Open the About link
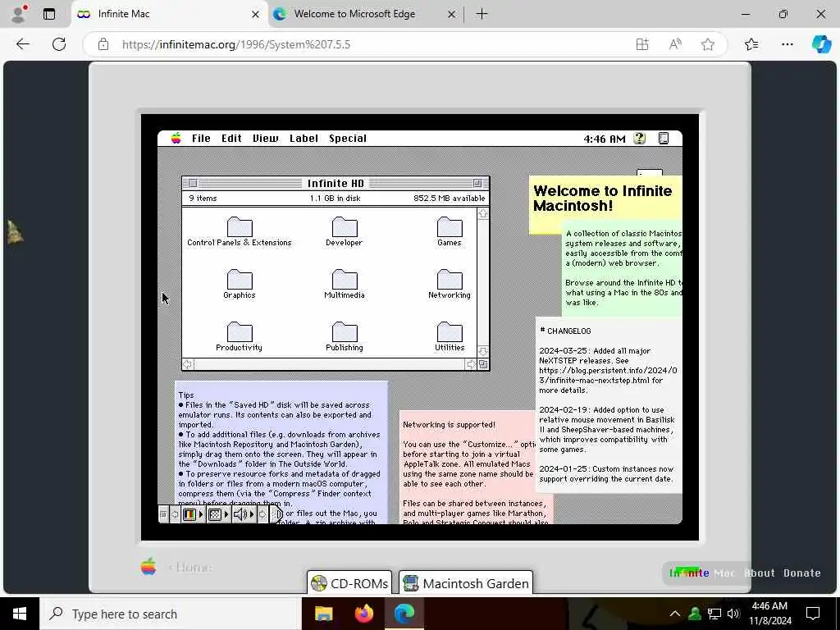Image resolution: width=840 pixels, height=630 pixels. point(759,573)
